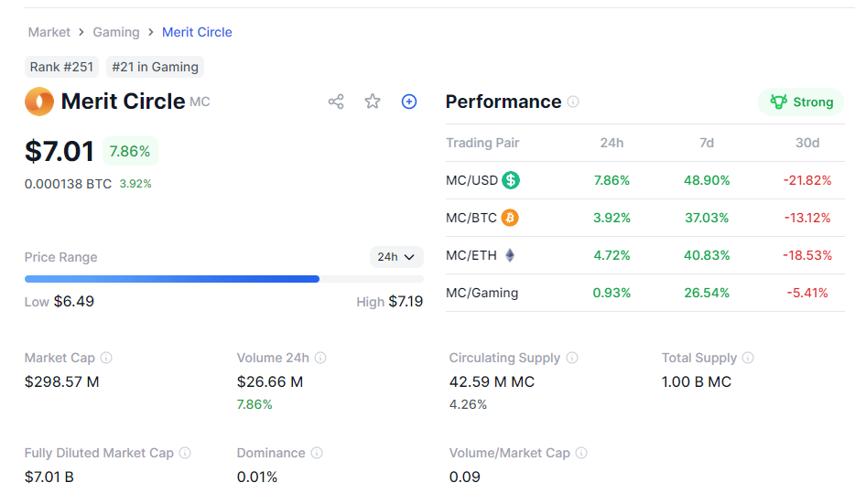The image size is (855, 504).
Task: Click the blue plus circle icon
Action: point(409,102)
